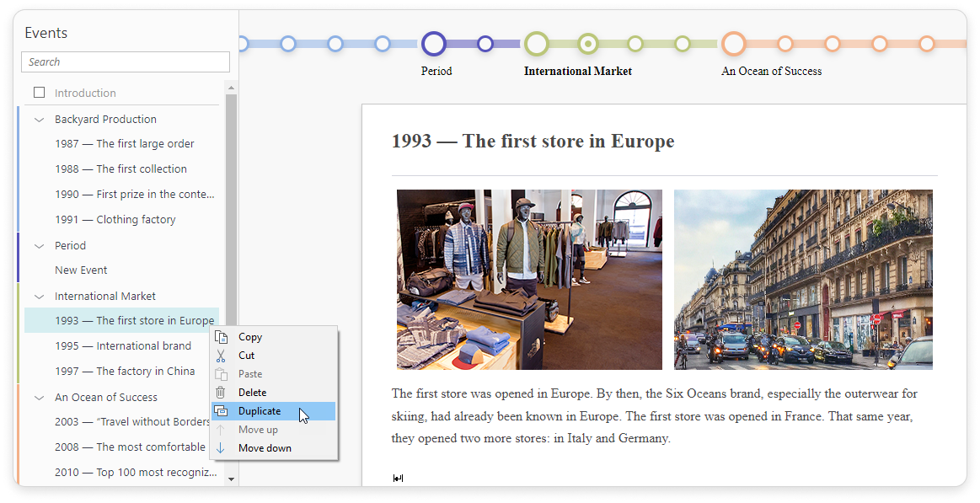
Task: Select the New Event item
Action: 81,270
